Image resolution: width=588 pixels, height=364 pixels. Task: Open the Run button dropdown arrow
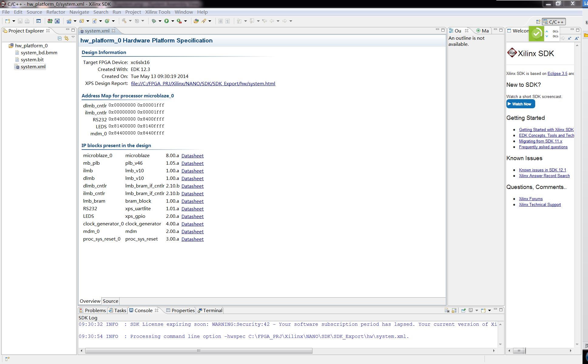tap(173, 21)
